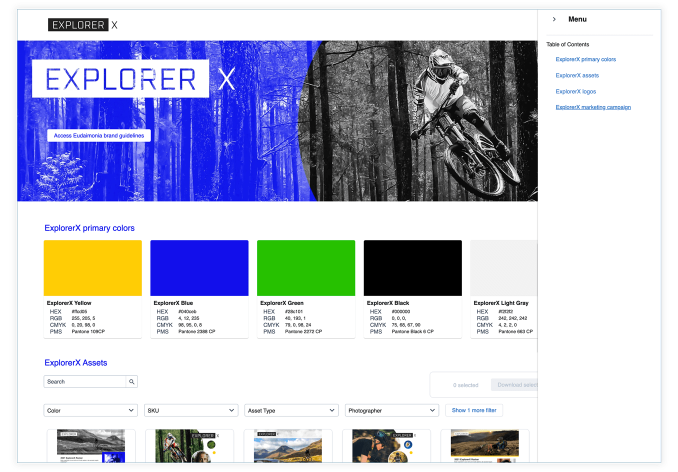Screen dimensions: 678x472
Task: Choose the ExplorerX Black swatch
Action: [412, 267]
